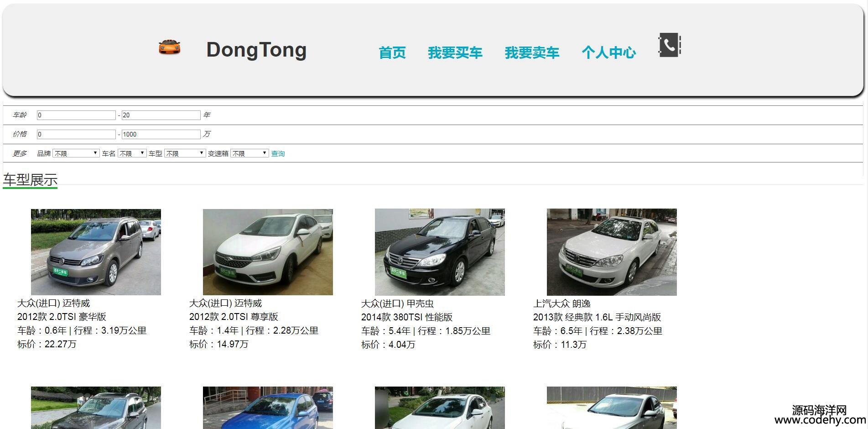Screen dimensions: 868x429
Task: Click the 车龄：6.5年 mileage line
Action: pos(598,331)
